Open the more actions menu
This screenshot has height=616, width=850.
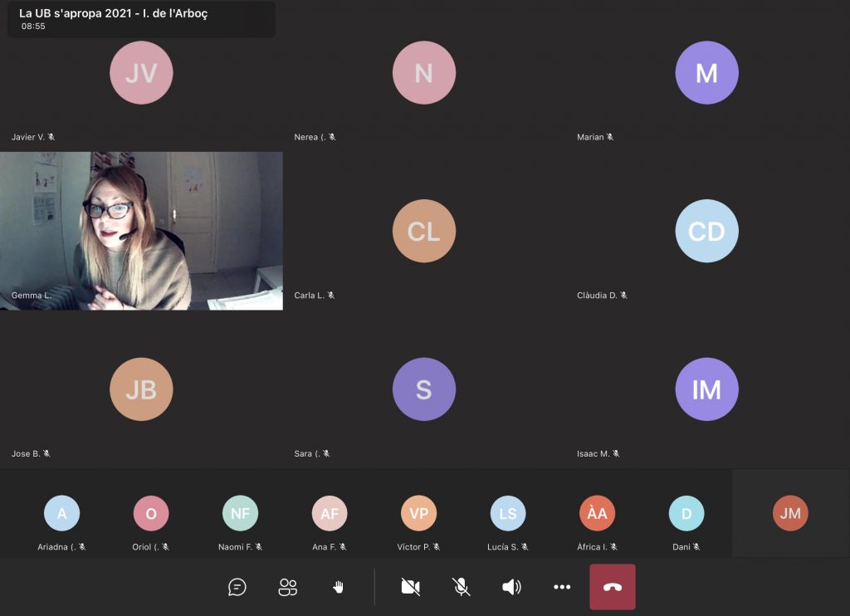point(562,588)
